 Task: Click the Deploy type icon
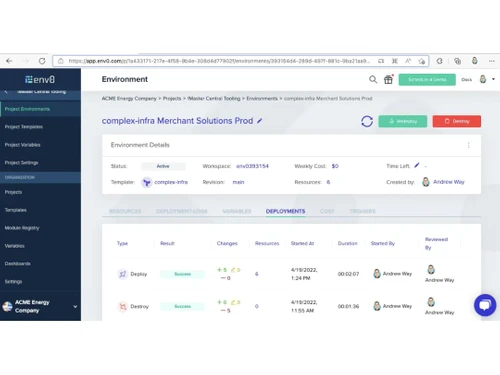[123, 274]
